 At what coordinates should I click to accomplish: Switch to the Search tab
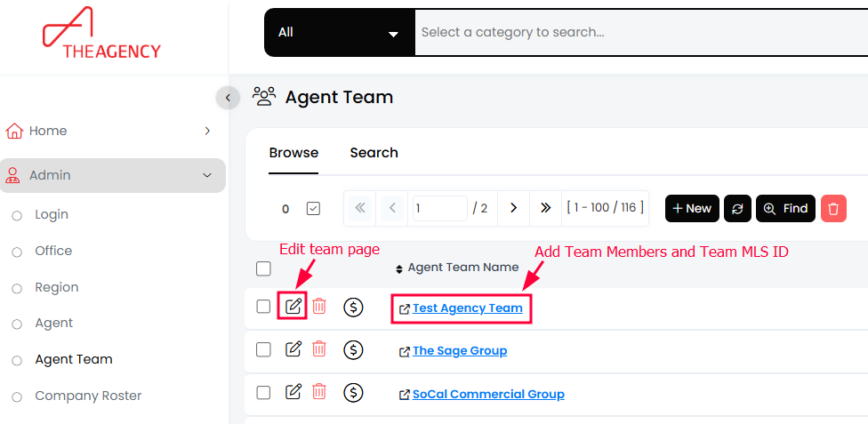click(374, 153)
